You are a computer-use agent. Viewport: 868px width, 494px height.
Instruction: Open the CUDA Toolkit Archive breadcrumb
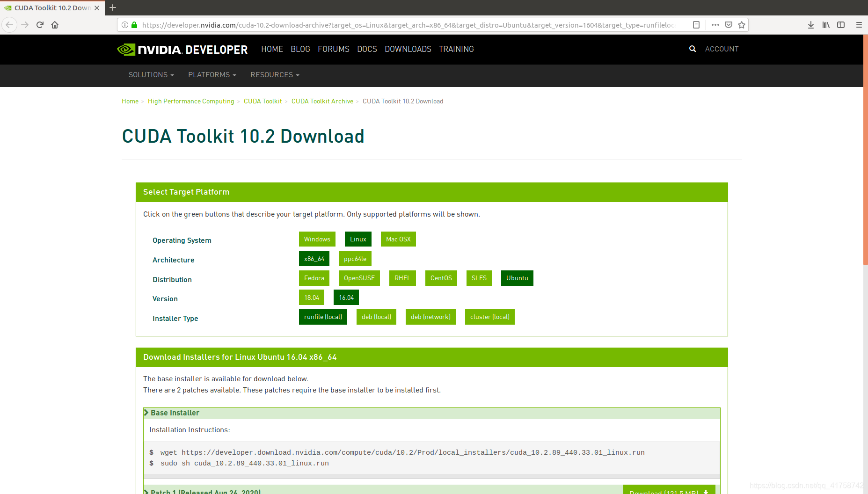[x=322, y=101]
